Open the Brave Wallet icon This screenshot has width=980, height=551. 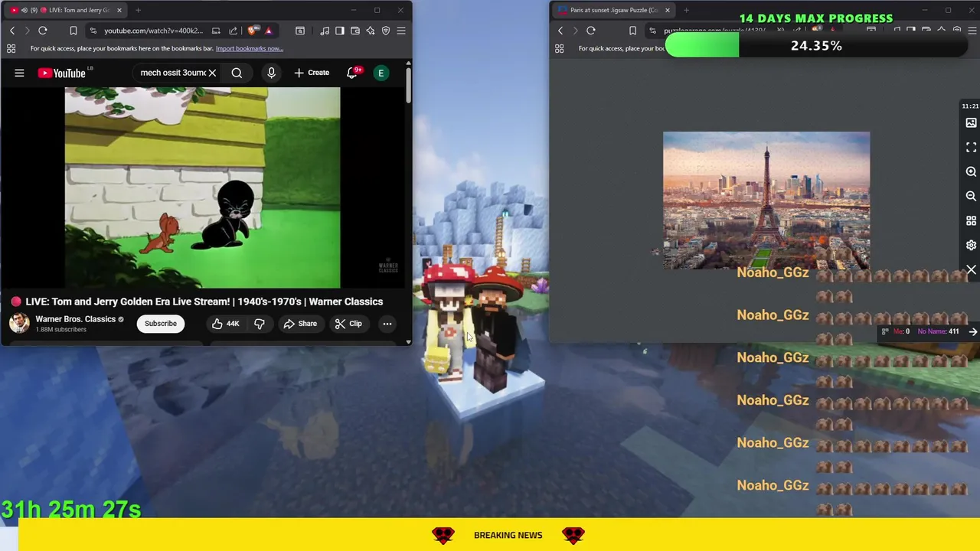point(355,31)
